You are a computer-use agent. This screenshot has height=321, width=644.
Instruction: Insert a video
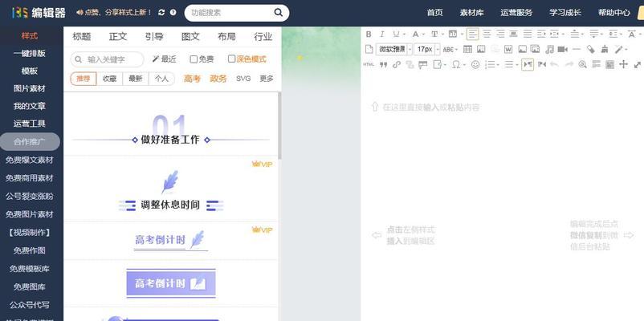[x=562, y=49]
